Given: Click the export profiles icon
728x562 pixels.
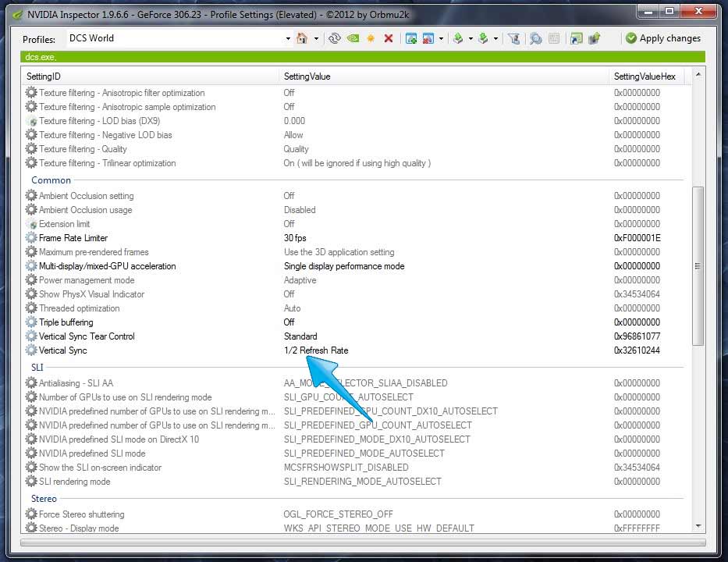Looking at the screenshot, I should [458, 38].
